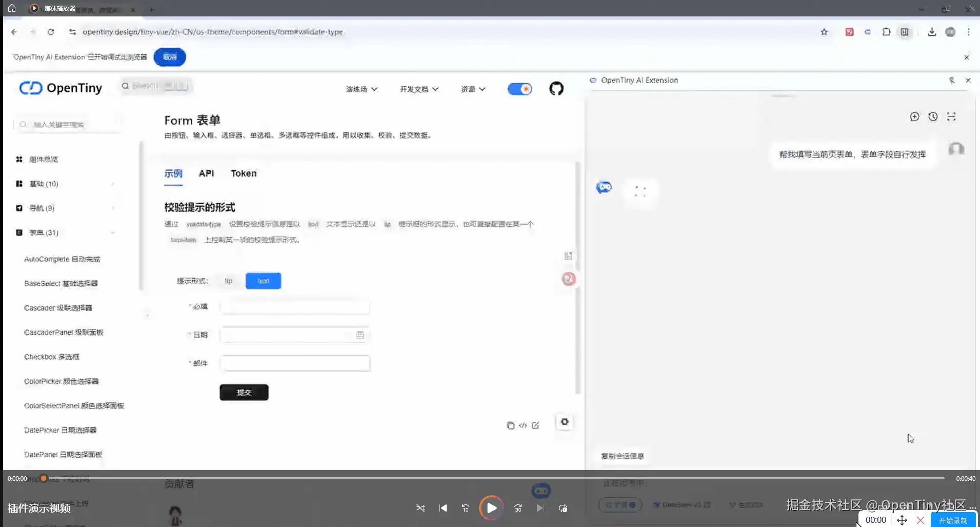Switch to the API tab
Screen dimensions: 980x527
pos(206,173)
